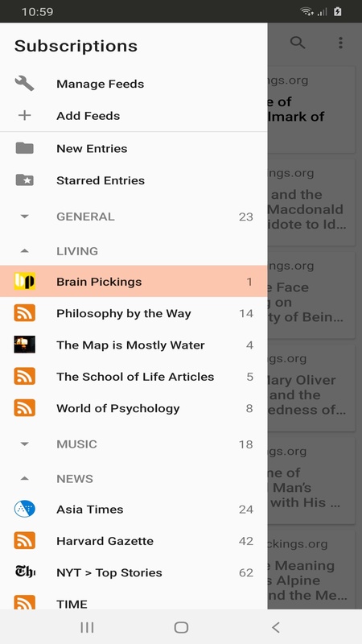Open The School of Life Articles feed

pos(134,377)
